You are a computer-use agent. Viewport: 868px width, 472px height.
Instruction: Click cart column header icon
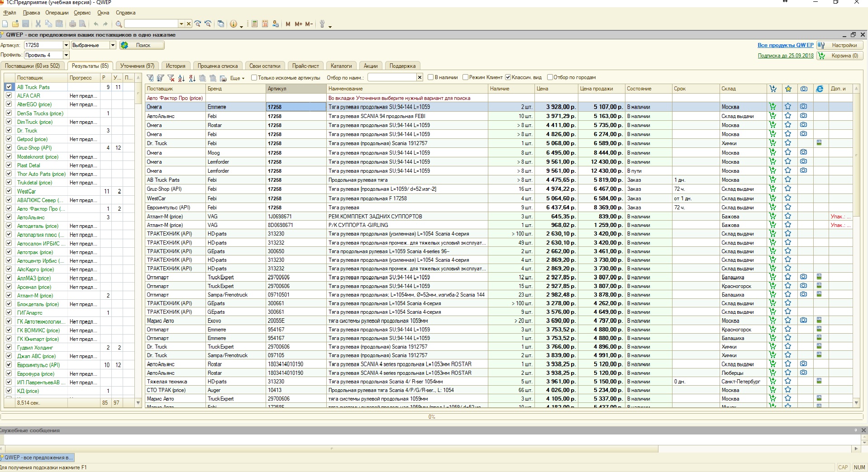(x=773, y=89)
